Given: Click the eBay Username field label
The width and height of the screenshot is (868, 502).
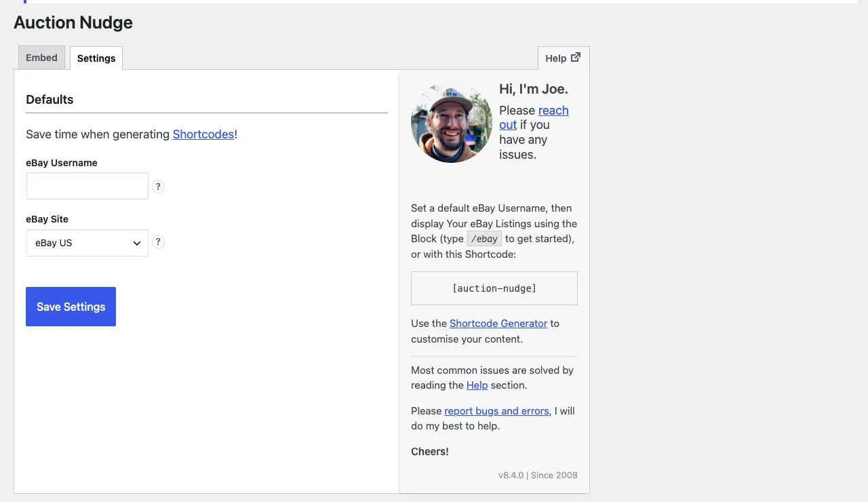Looking at the screenshot, I should click(62, 163).
